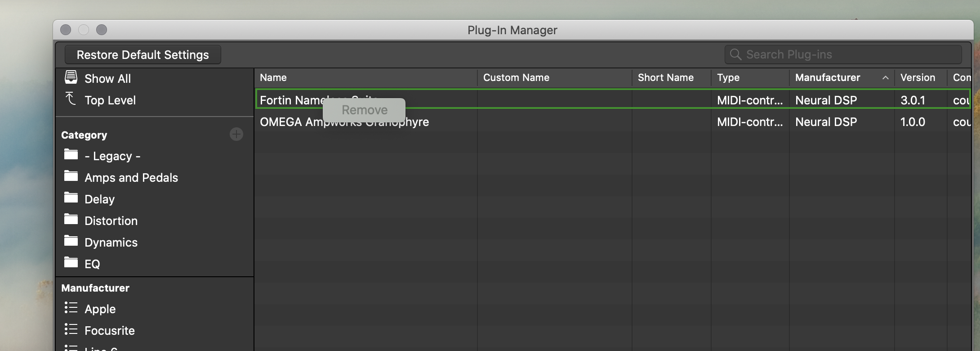Click the Show All tray icon
980x351 pixels.
71,77
